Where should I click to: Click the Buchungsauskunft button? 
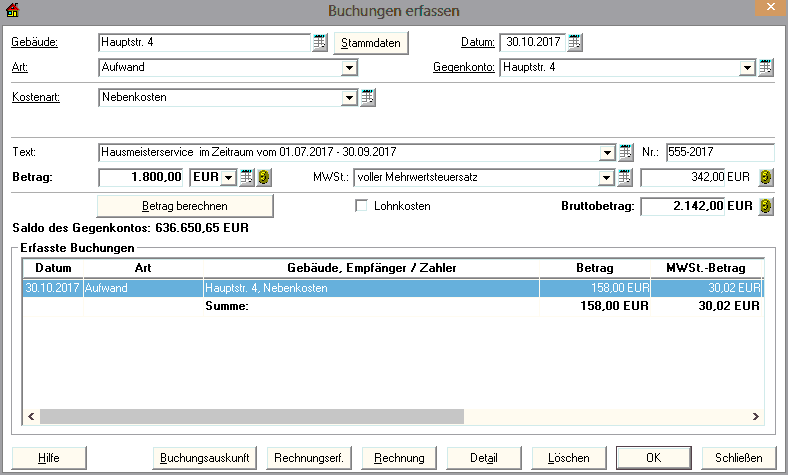(205, 458)
